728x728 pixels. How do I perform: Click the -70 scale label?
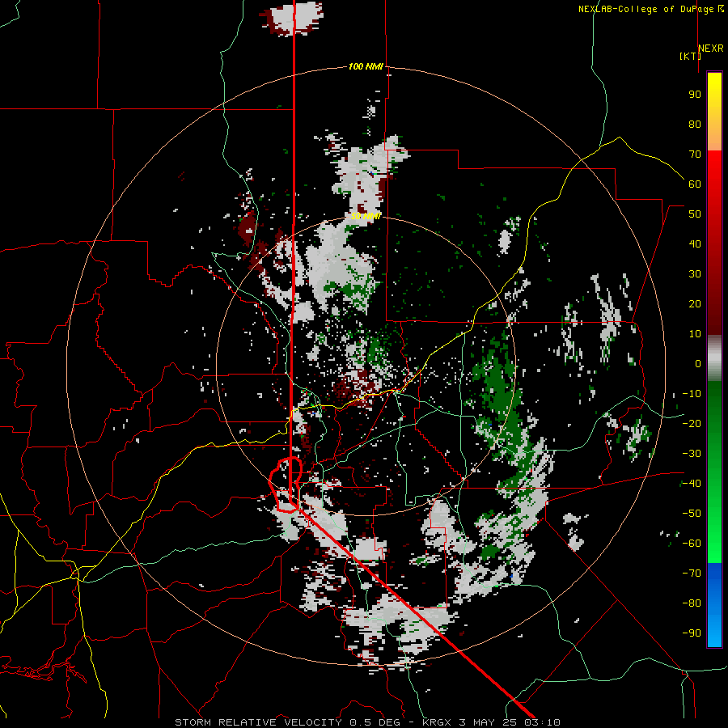click(692, 574)
